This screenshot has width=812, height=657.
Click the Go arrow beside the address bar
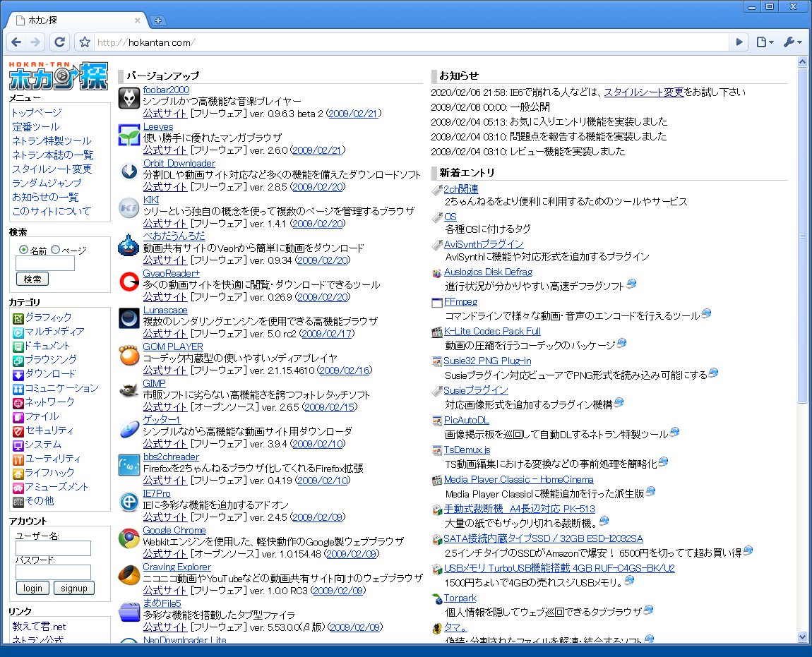point(739,42)
